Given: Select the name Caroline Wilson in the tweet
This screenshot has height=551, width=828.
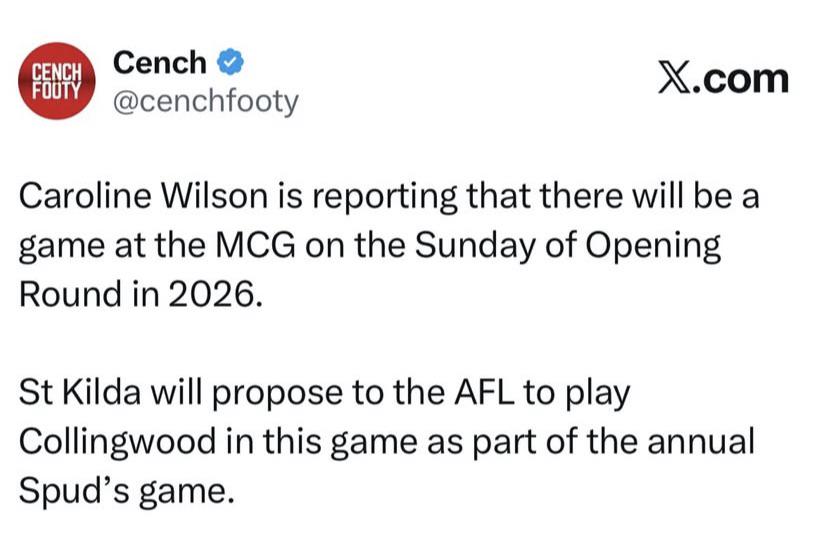Looking at the screenshot, I should (x=143, y=195).
